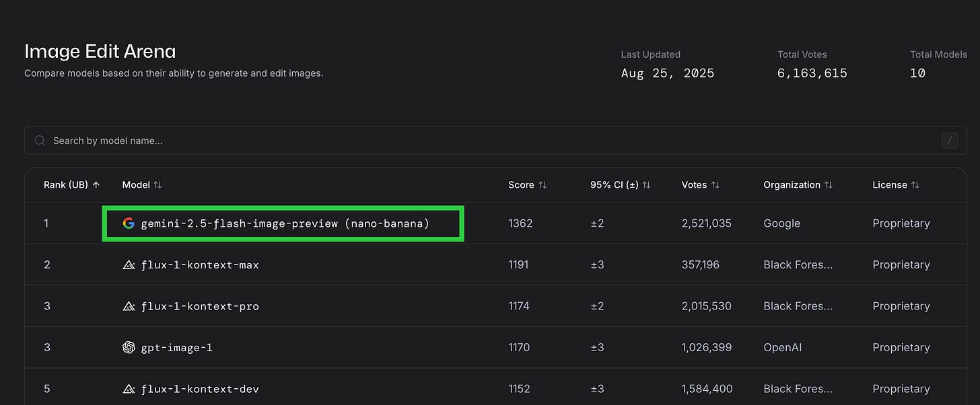
Task: Click the Total Models value 10
Action: [917, 73]
